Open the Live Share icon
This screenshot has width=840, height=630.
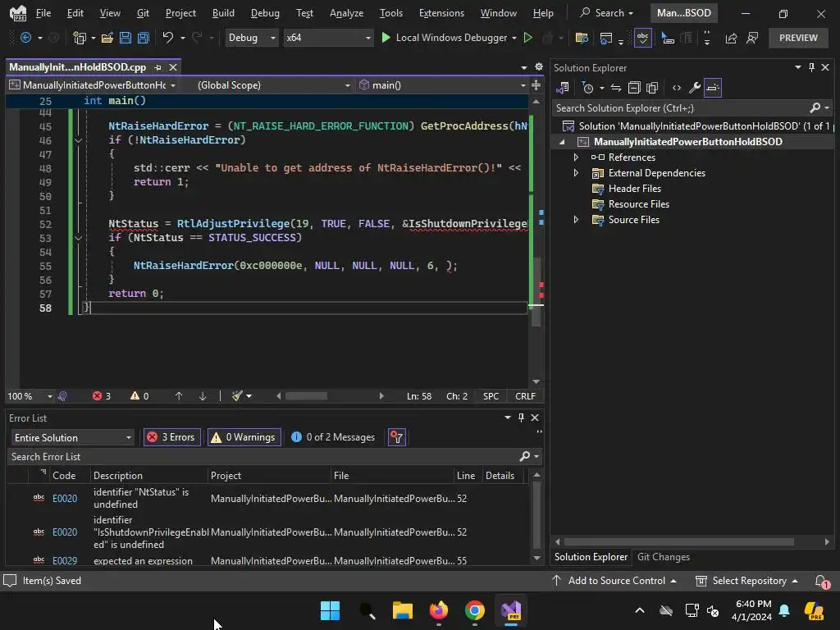731,38
